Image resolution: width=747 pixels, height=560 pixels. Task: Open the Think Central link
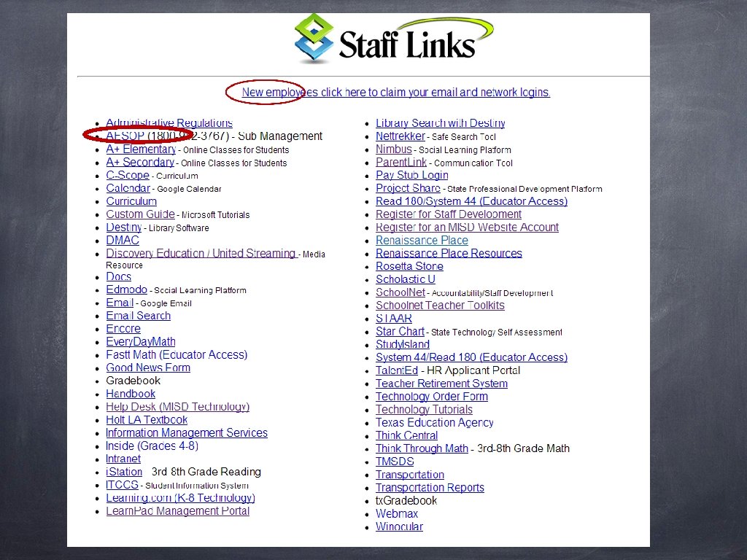tap(406, 435)
